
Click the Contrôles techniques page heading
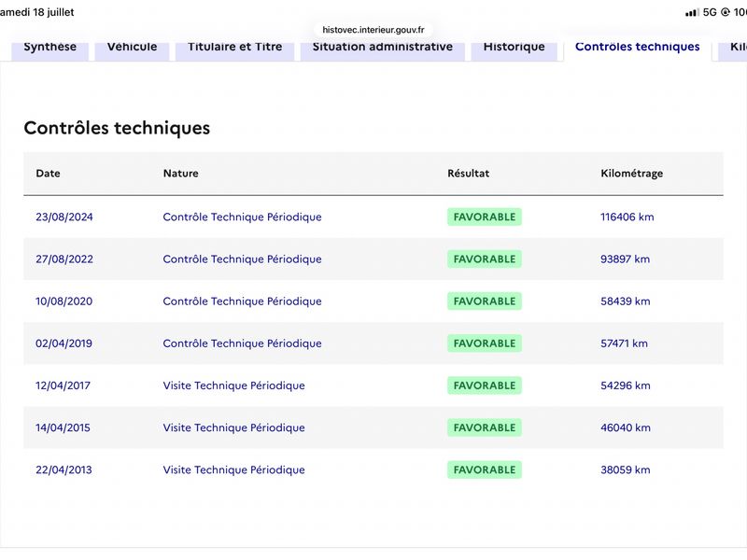click(117, 128)
